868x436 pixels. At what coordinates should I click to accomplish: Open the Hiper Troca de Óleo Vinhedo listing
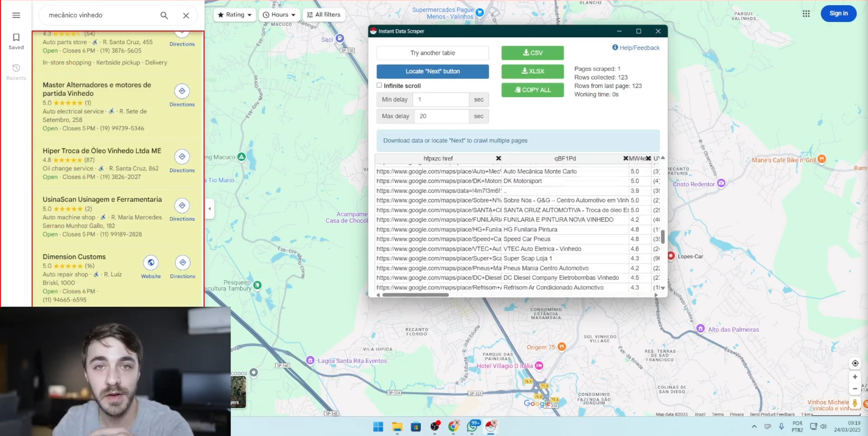click(102, 151)
